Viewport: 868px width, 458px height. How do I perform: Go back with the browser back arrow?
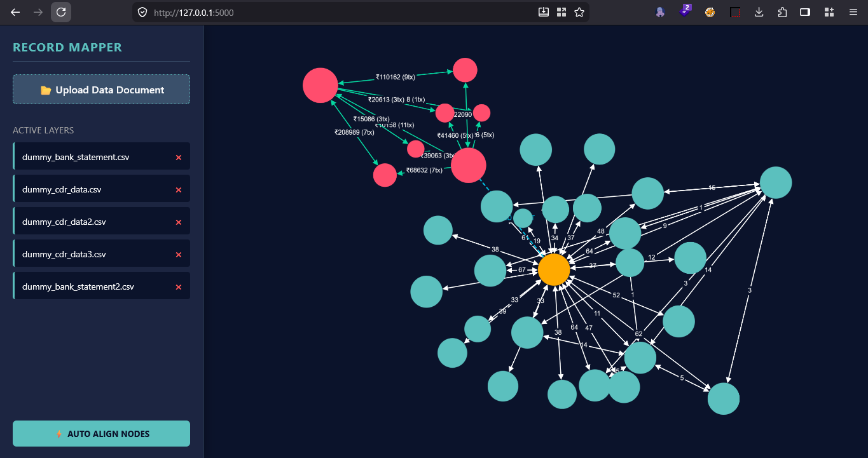point(15,12)
